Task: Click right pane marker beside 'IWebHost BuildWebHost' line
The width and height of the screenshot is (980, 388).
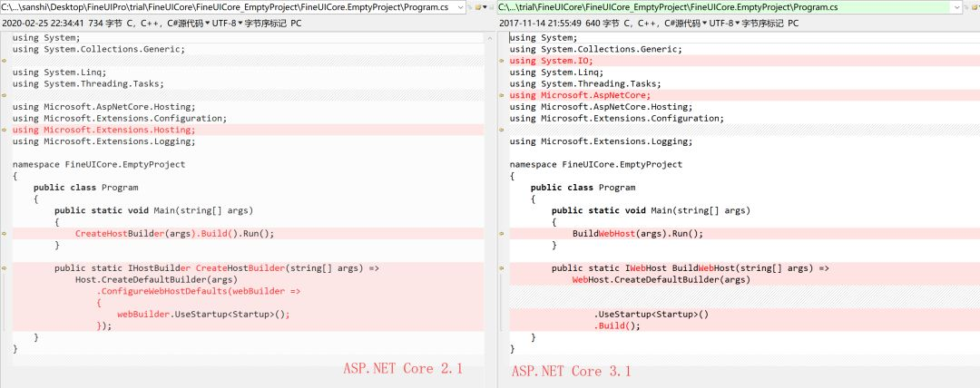Action: pos(501,268)
